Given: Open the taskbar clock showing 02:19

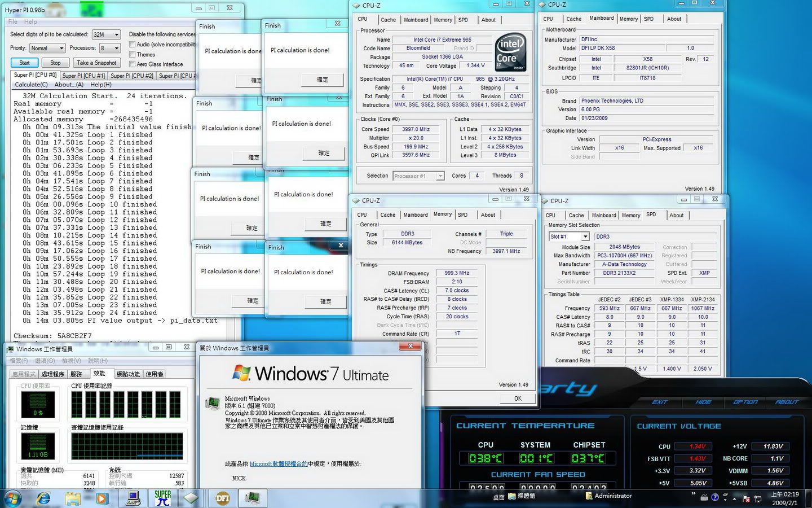Looking at the screenshot, I should [x=784, y=498].
